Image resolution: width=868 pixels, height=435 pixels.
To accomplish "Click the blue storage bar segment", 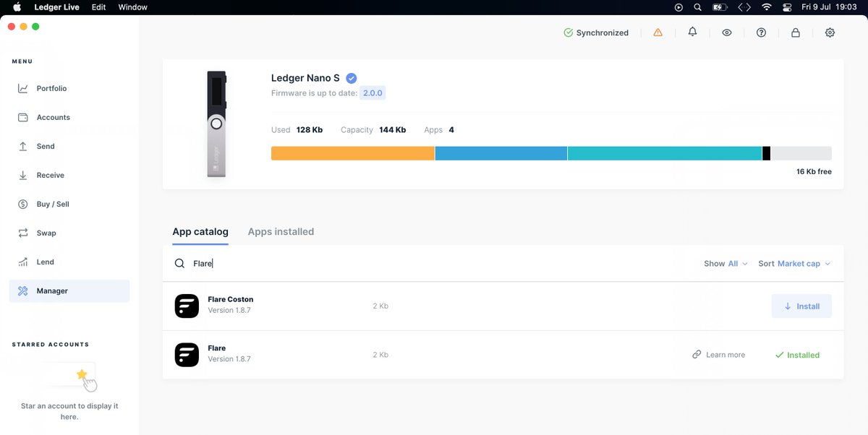I will [501, 153].
